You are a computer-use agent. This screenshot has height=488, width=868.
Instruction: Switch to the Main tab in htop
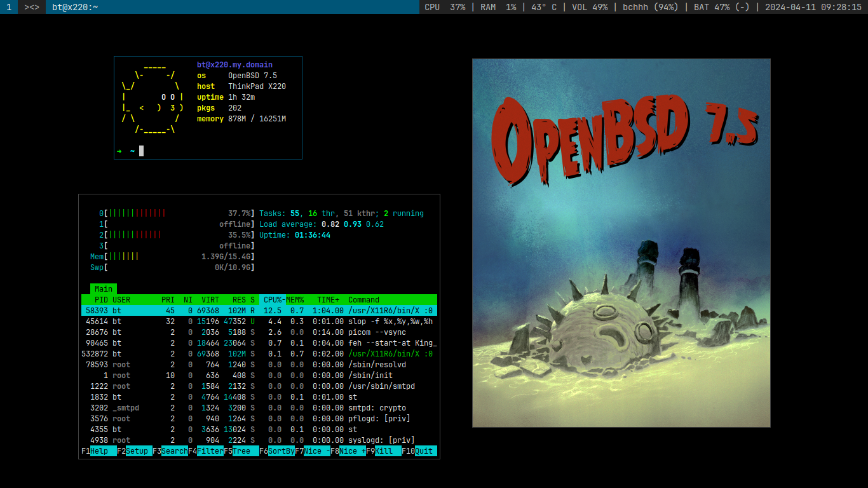click(x=103, y=288)
